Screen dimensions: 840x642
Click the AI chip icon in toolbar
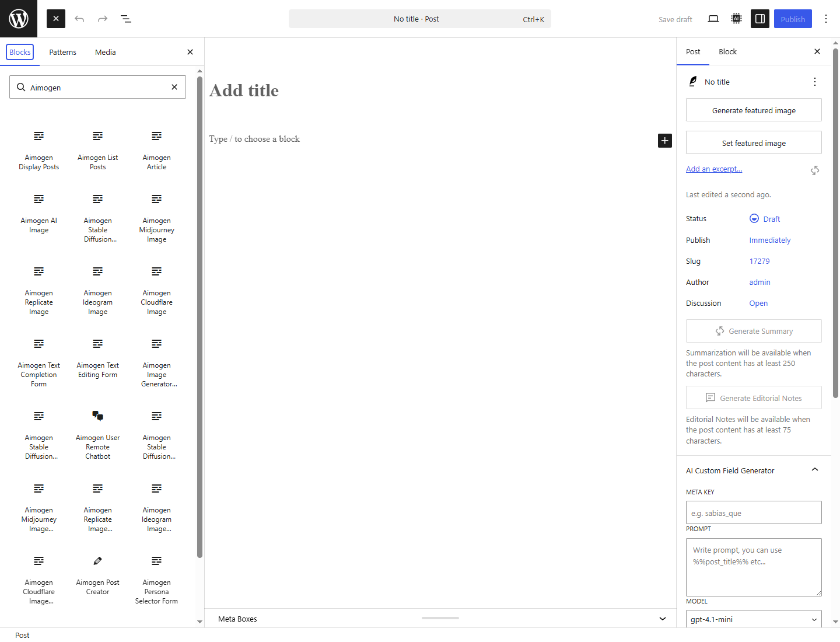(737, 19)
